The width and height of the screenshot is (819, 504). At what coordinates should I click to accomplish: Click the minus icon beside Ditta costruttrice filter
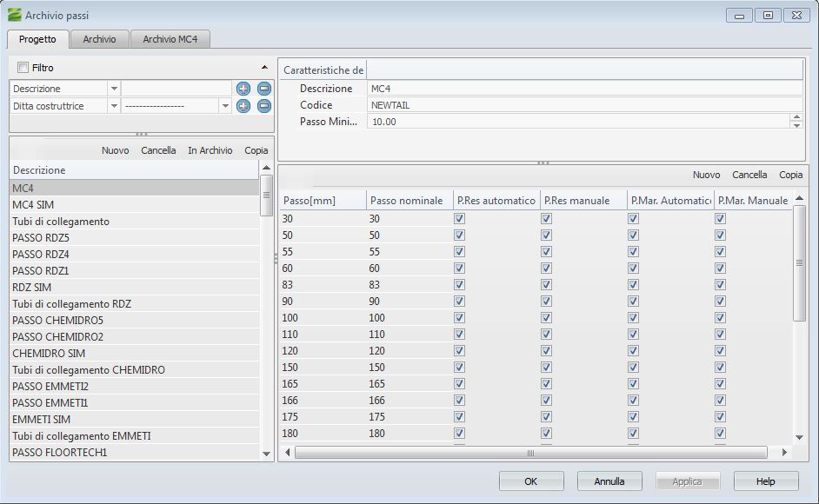click(x=264, y=105)
